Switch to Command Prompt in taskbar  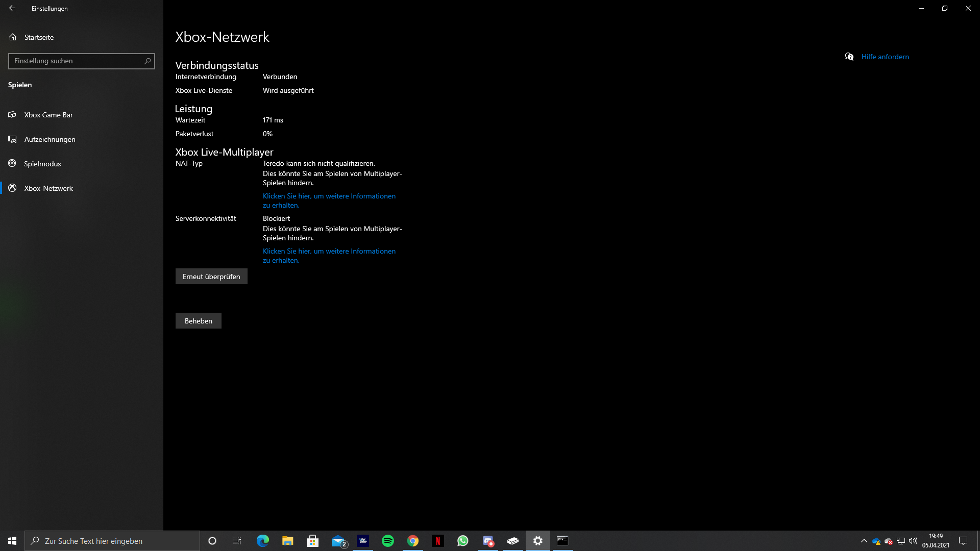[x=562, y=541]
